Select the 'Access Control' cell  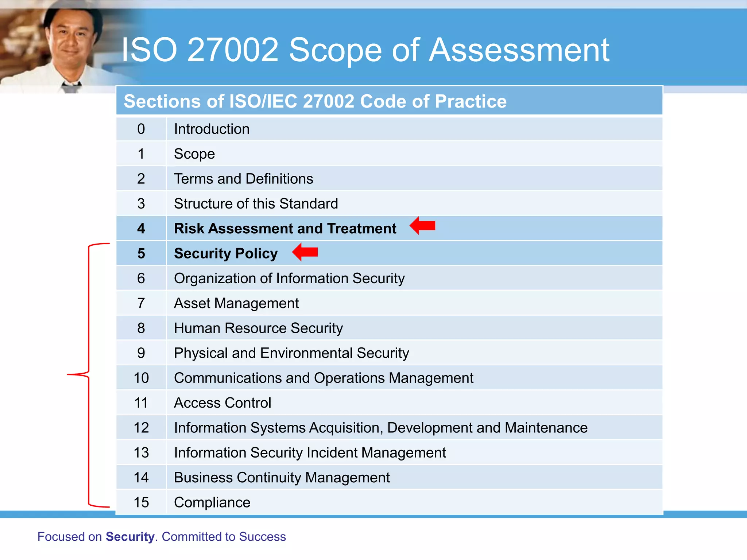414,403
